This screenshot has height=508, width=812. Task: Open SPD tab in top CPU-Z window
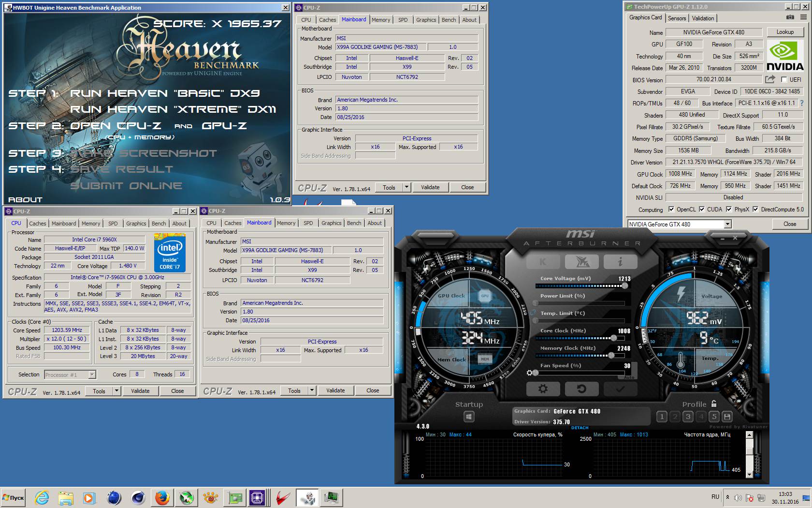tap(403, 20)
